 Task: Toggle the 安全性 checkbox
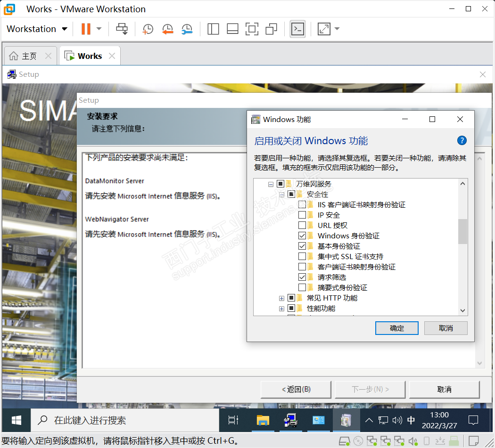(x=291, y=194)
